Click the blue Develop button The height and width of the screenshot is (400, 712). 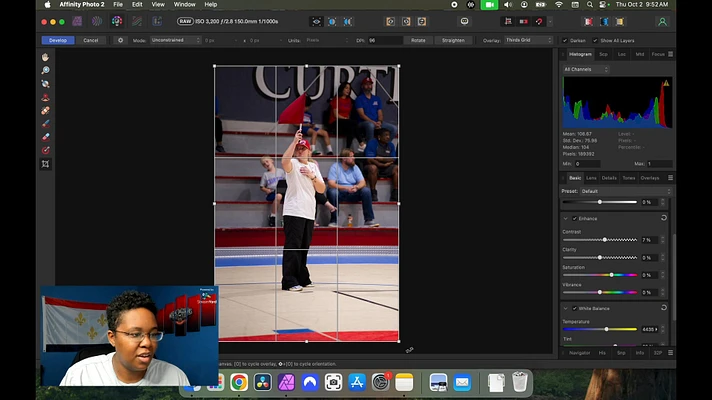pos(57,40)
